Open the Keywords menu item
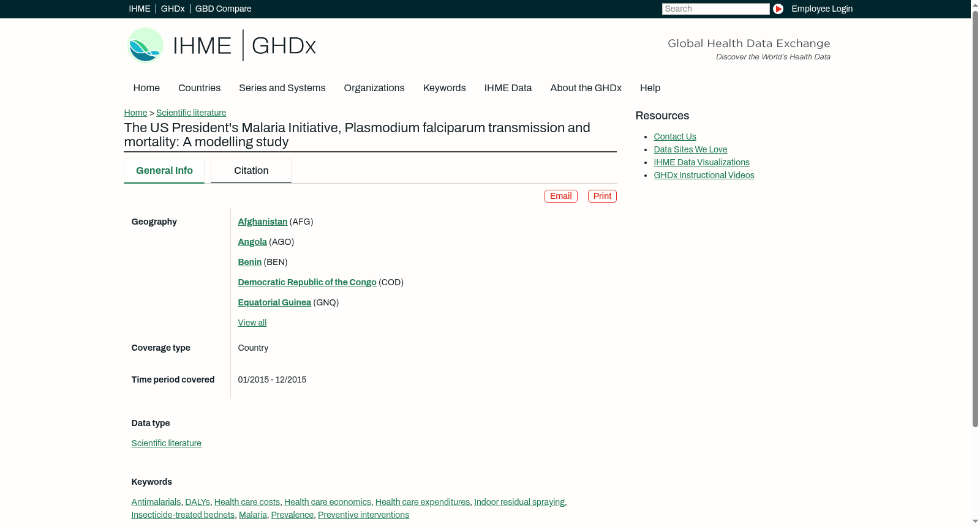Screen dimensions: 980x527 tap(445, 88)
